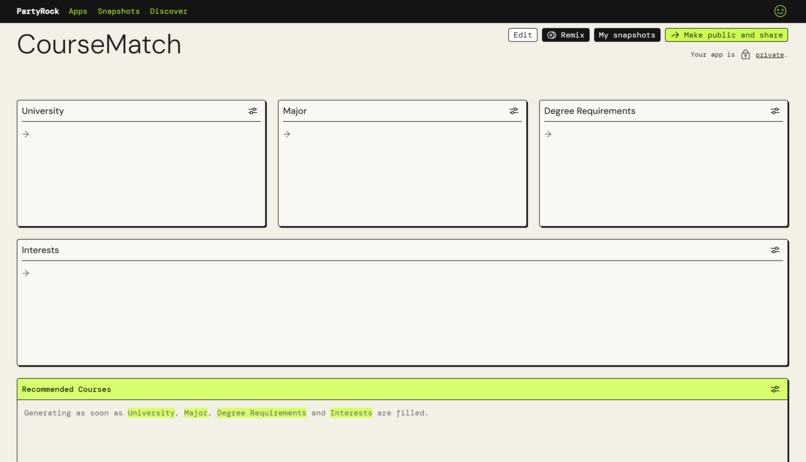The height and width of the screenshot is (462, 806).
Task: Open the Snapshots menu item
Action: pos(119,11)
